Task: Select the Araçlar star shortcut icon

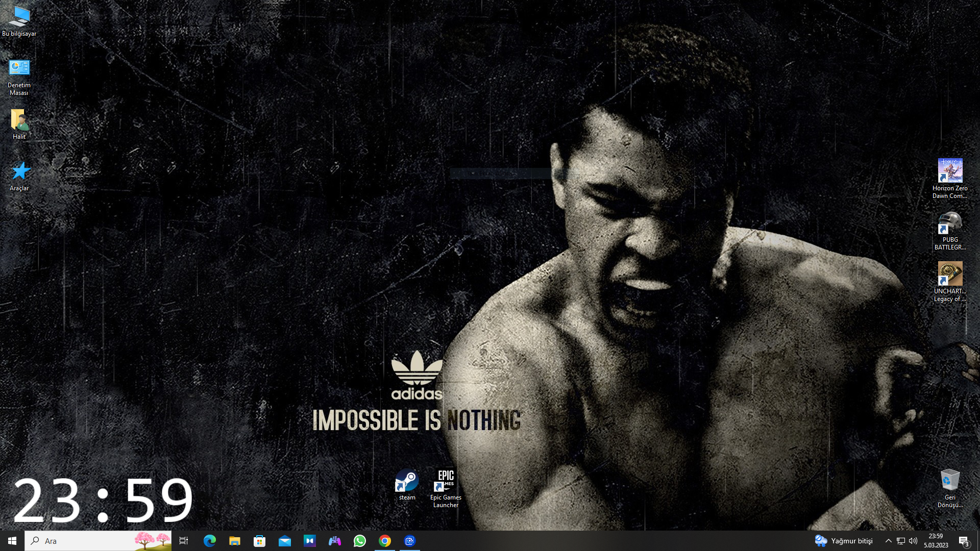Action: (19, 176)
